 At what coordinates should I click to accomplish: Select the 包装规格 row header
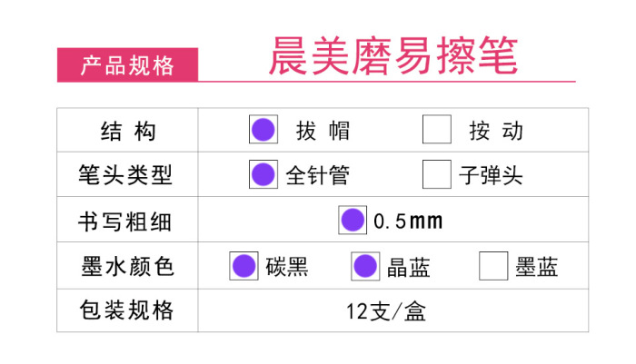(x=127, y=310)
